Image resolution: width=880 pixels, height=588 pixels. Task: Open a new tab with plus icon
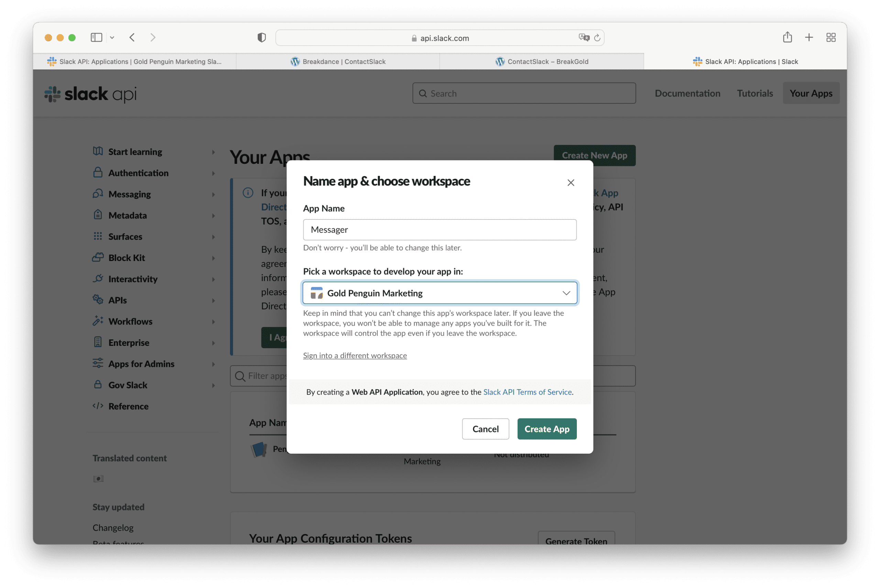[809, 37]
